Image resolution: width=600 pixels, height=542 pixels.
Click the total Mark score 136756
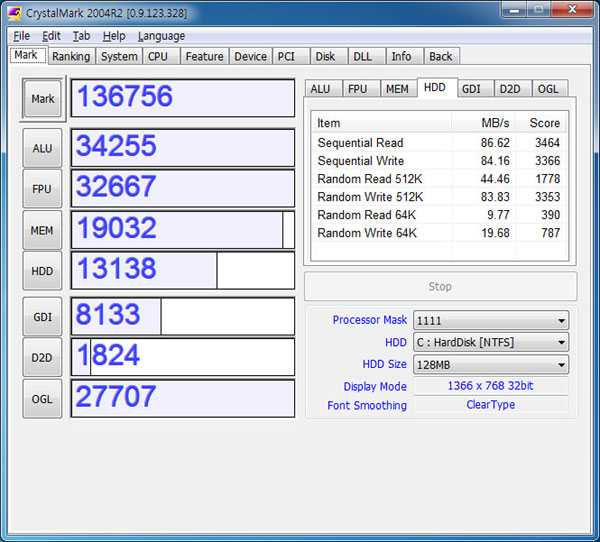tap(183, 98)
